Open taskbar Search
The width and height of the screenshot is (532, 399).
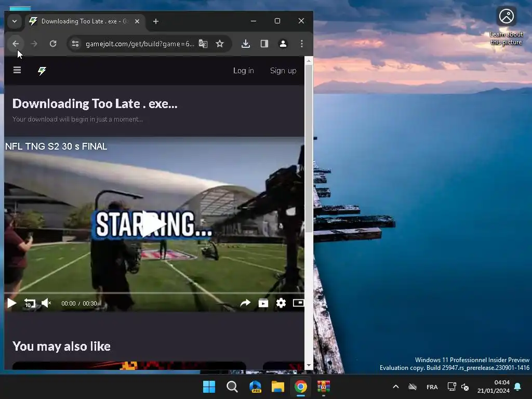(232, 387)
